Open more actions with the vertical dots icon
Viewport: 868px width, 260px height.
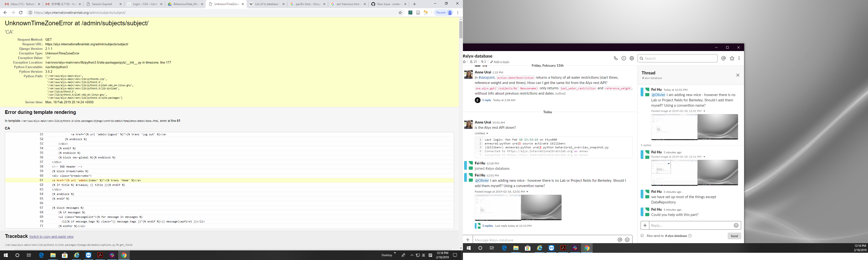(x=739, y=58)
